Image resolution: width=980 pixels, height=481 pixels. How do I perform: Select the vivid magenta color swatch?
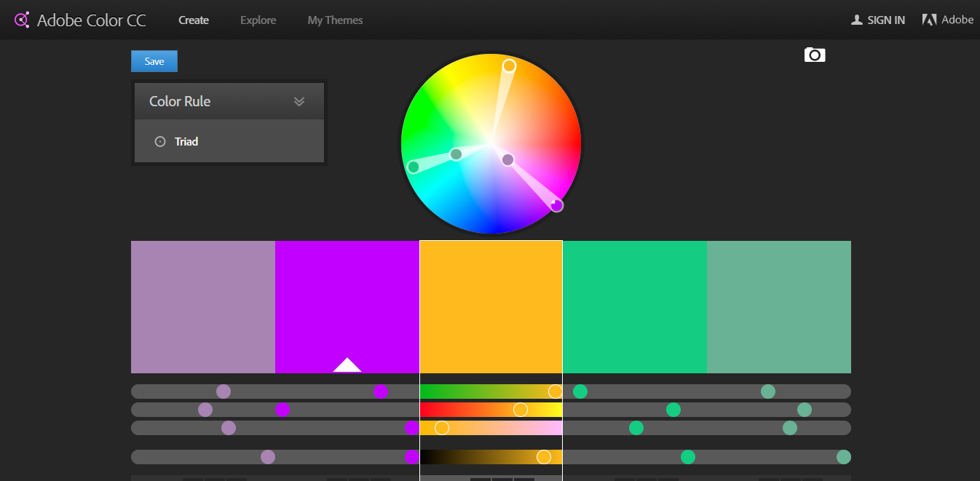click(x=347, y=307)
